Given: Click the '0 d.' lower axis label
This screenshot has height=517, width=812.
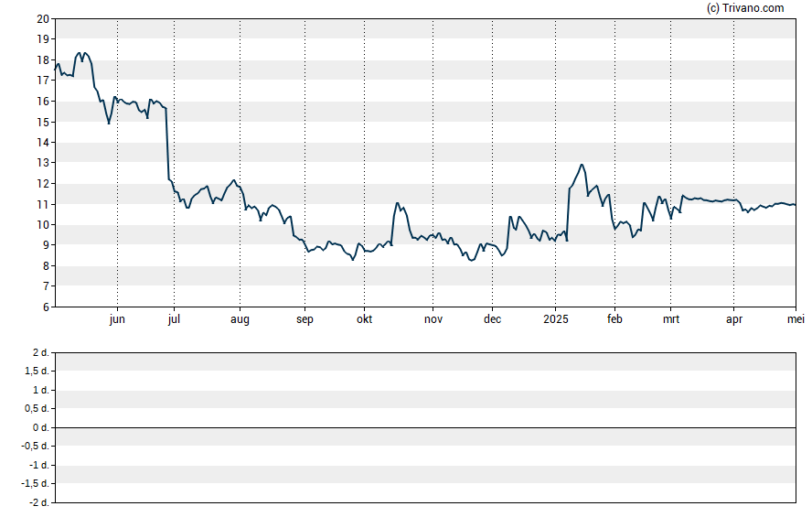Looking at the screenshot, I should pyautogui.click(x=41, y=427).
